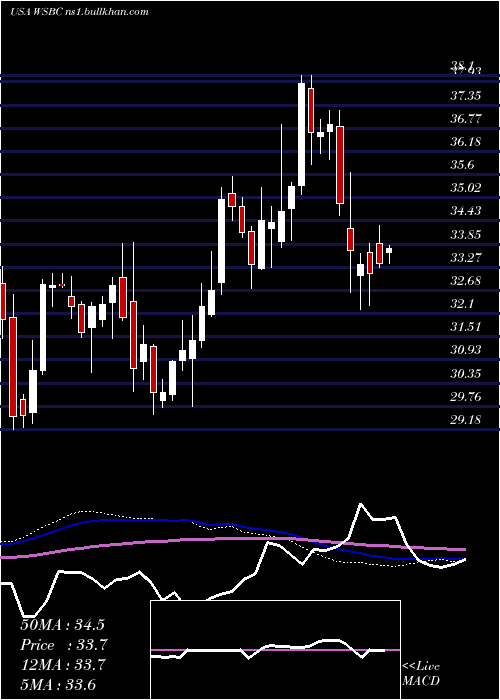The height and width of the screenshot is (700, 500).
Task: Click the 34.43 price axis label
Action: [x=466, y=211]
